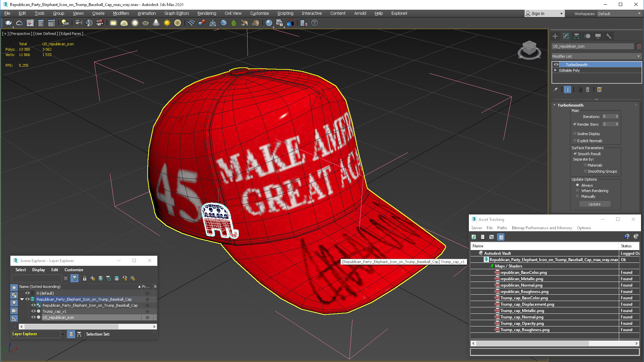Click the green grass icon in toolbar
The width and height of the screenshot is (644, 362).
click(x=234, y=23)
